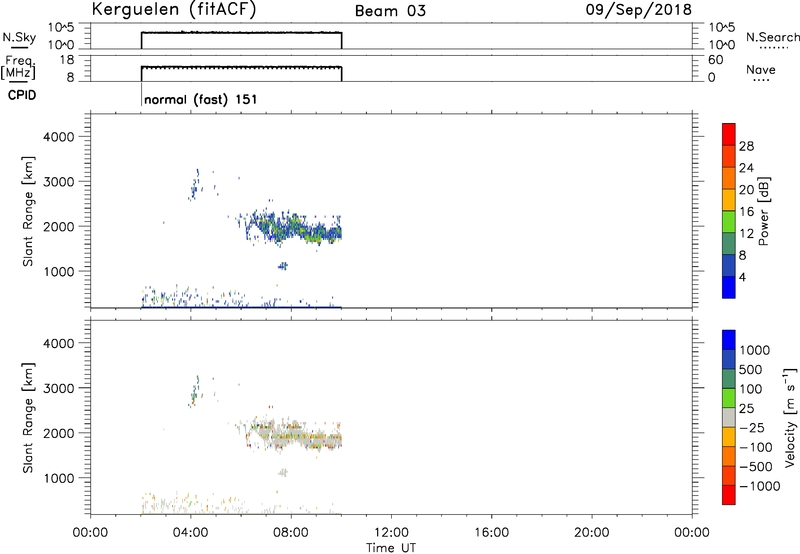Click the grey -25 to 25 velocity swatch

tap(729, 417)
